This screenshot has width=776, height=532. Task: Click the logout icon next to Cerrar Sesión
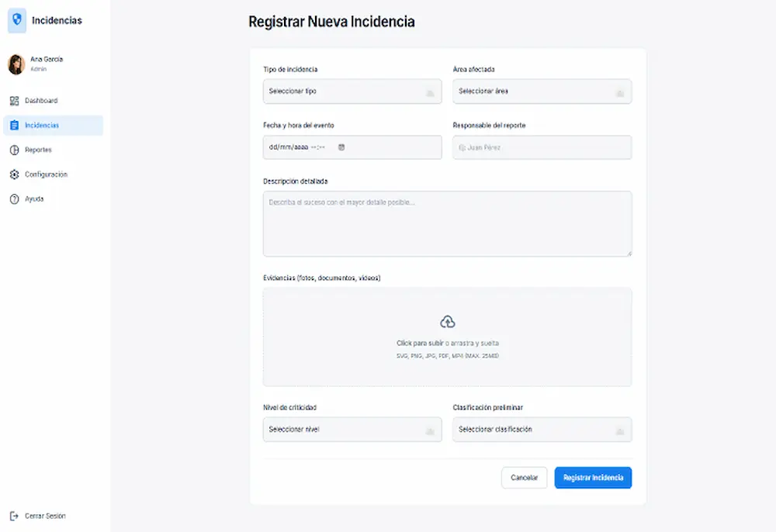tap(14, 516)
